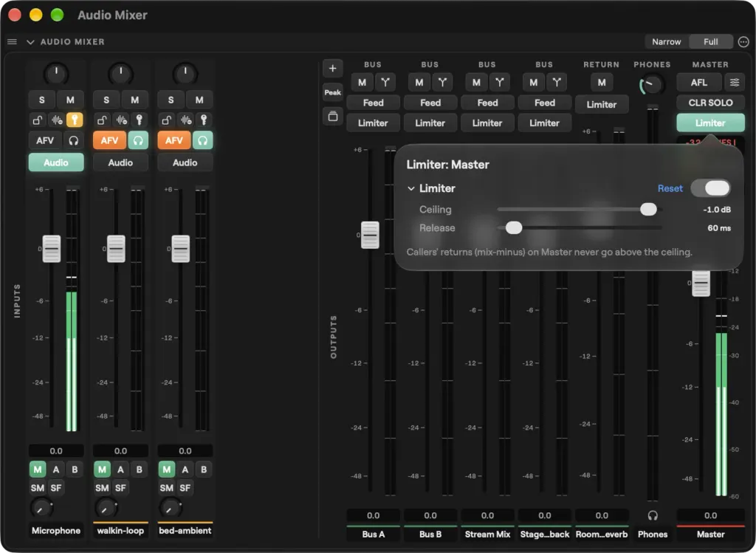Mute Bus A output
756x553 pixels.
coord(362,83)
